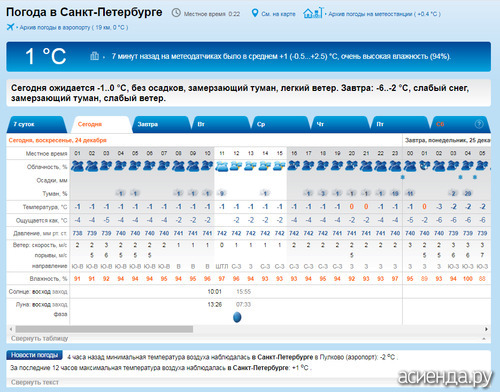Click the cloud icon at hour 23

395,166
